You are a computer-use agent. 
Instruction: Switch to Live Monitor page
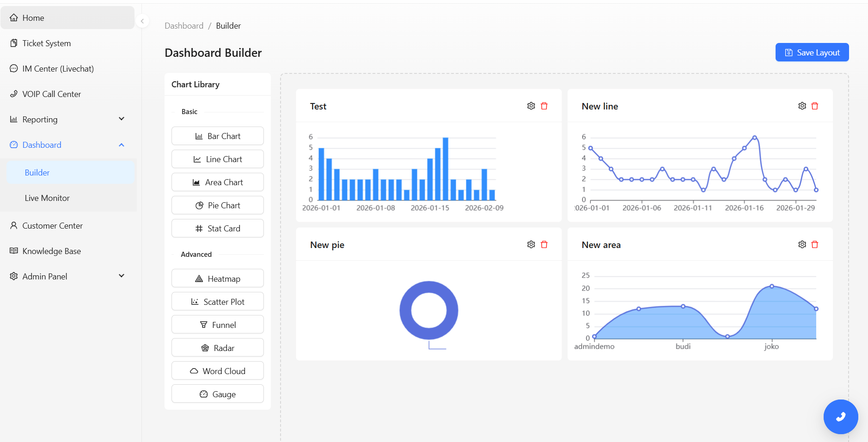(x=48, y=198)
